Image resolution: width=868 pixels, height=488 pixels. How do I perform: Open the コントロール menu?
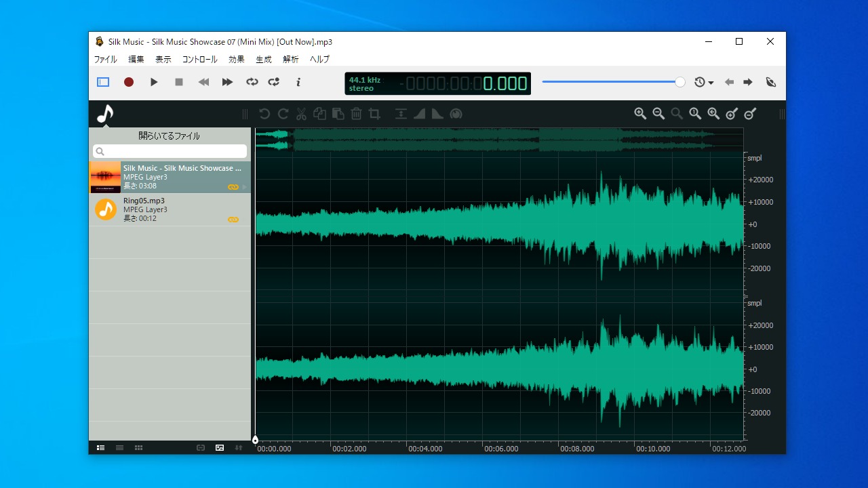click(200, 60)
